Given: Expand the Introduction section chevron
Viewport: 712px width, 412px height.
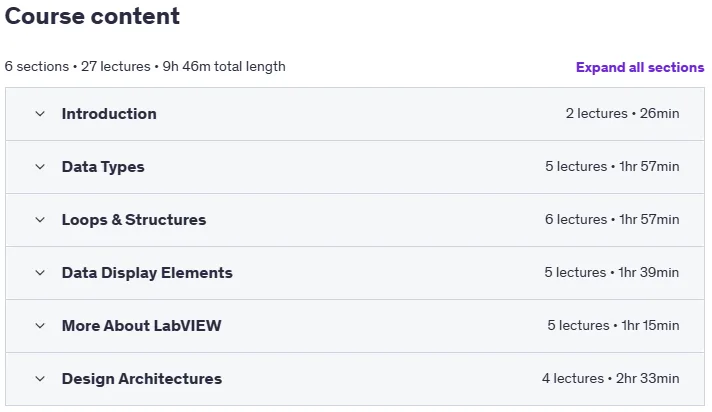Looking at the screenshot, I should pos(40,114).
